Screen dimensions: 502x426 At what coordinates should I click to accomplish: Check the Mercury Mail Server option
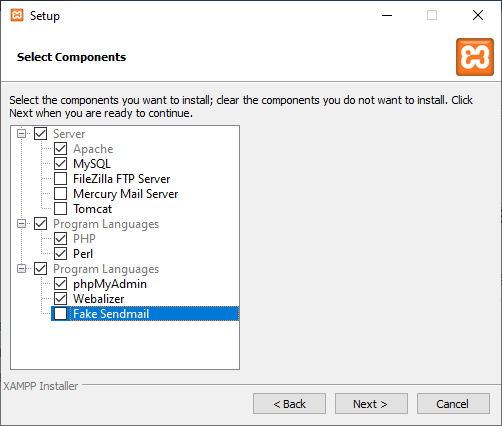tap(60, 194)
